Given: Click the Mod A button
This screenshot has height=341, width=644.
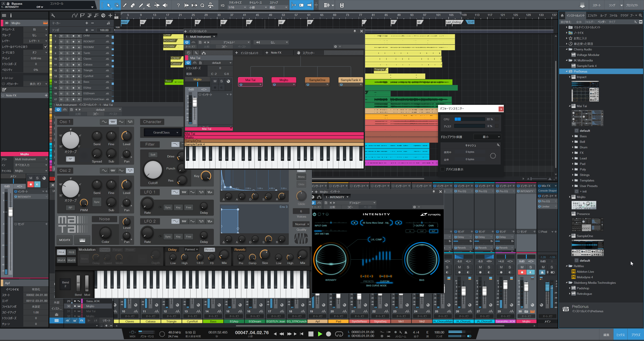Looking at the screenshot, I should pyautogui.click(x=61, y=260).
